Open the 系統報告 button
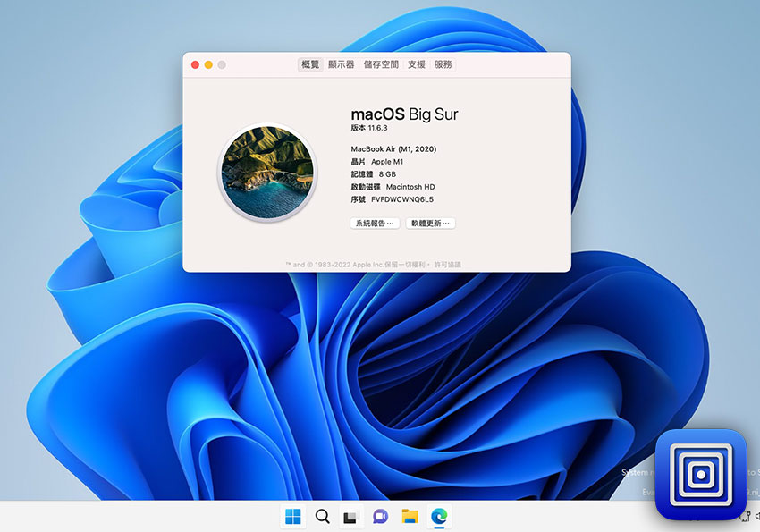The width and height of the screenshot is (760, 532). tap(375, 224)
